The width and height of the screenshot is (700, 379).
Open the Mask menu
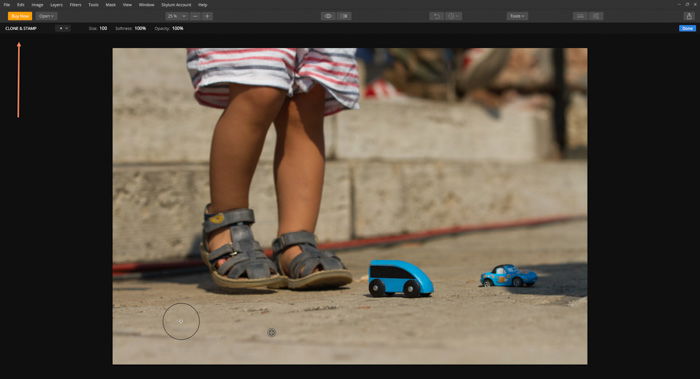[x=111, y=4]
